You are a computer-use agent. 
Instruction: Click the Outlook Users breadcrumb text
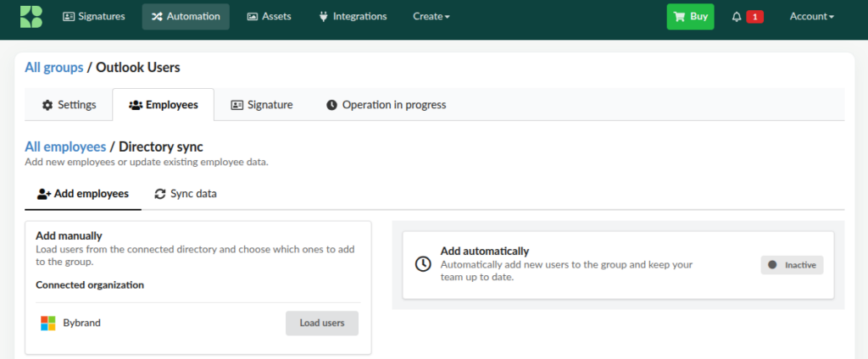click(x=138, y=68)
